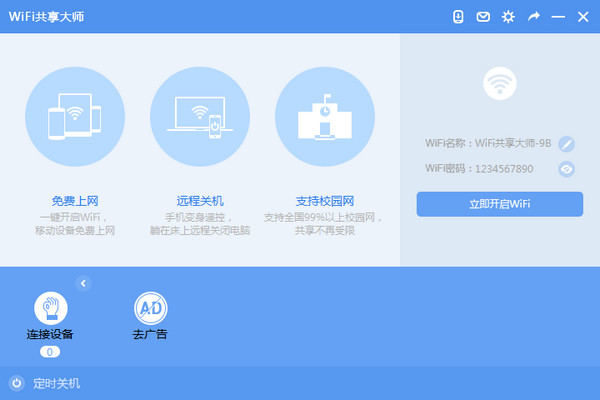Open 连接设备 hand icon
Image resolution: width=600 pixels, height=400 pixels.
tap(51, 308)
